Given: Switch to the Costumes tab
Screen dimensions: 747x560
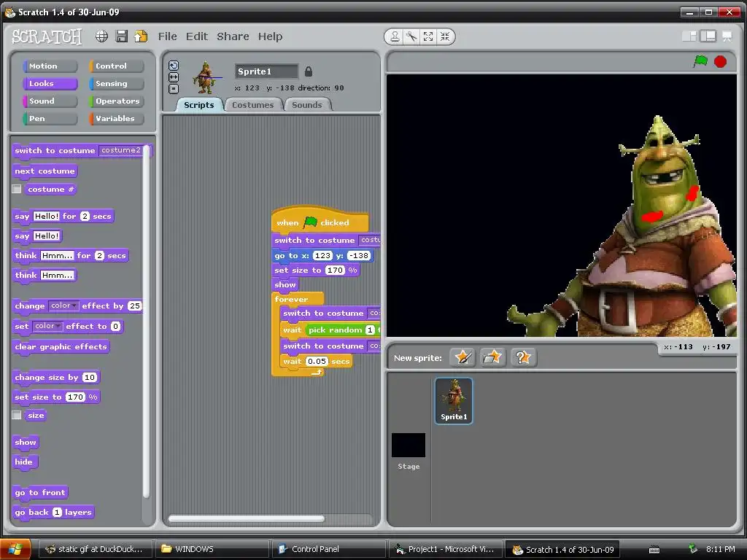Looking at the screenshot, I should [x=253, y=105].
